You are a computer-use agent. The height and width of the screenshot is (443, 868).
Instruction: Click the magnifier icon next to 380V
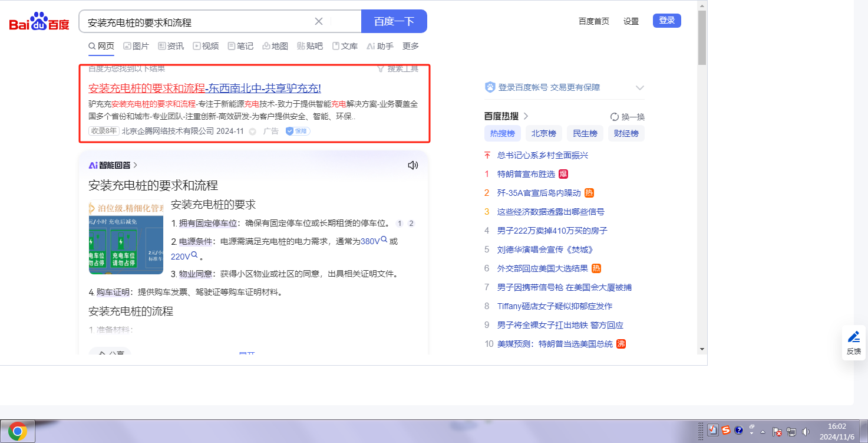(384, 240)
